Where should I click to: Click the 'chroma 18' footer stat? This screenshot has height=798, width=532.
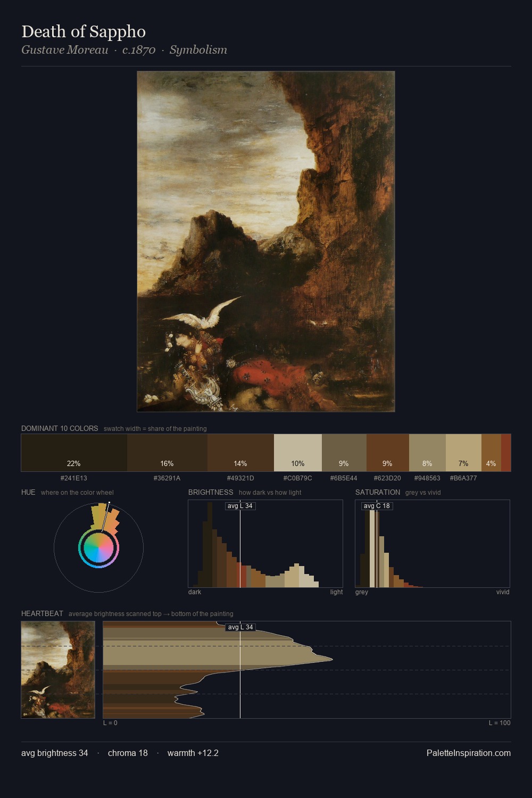point(128,753)
